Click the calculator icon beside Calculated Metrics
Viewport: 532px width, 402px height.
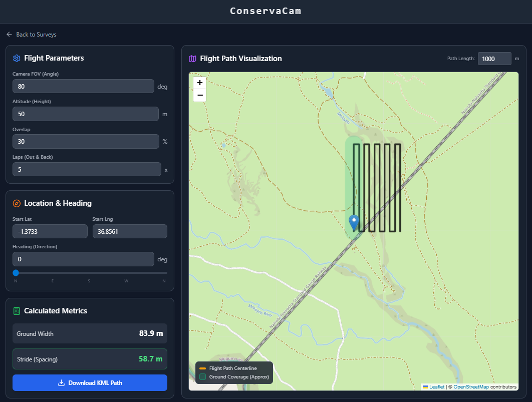click(16, 311)
